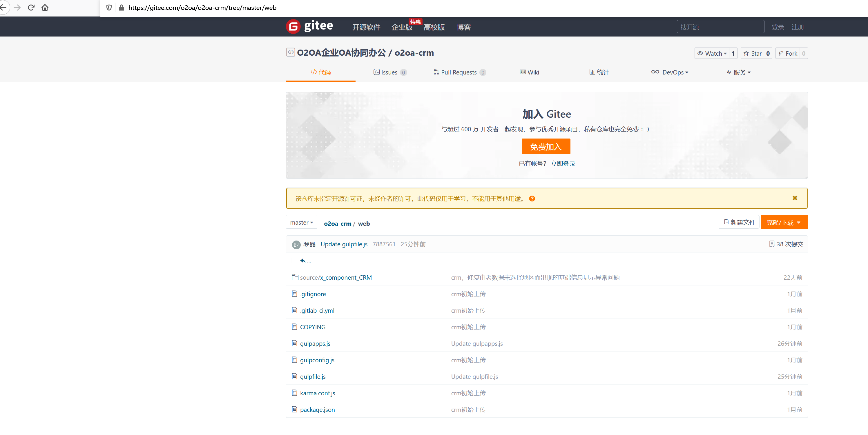Image resolution: width=868 pixels, height=435 pixels.
Task: Click the browser back arrow
Action: [3, 8]
